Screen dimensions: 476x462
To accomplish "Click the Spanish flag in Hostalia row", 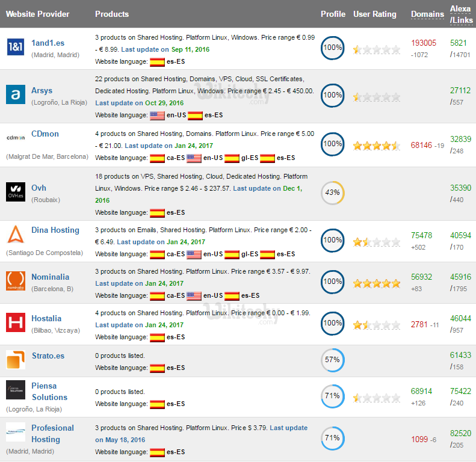I will coord(157,337).
